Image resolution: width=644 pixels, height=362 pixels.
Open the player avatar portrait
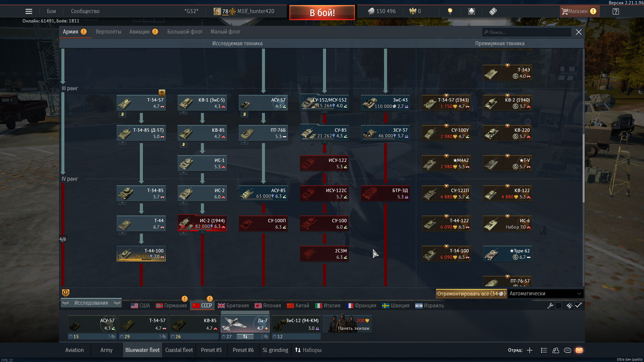(x=217, y=11)
